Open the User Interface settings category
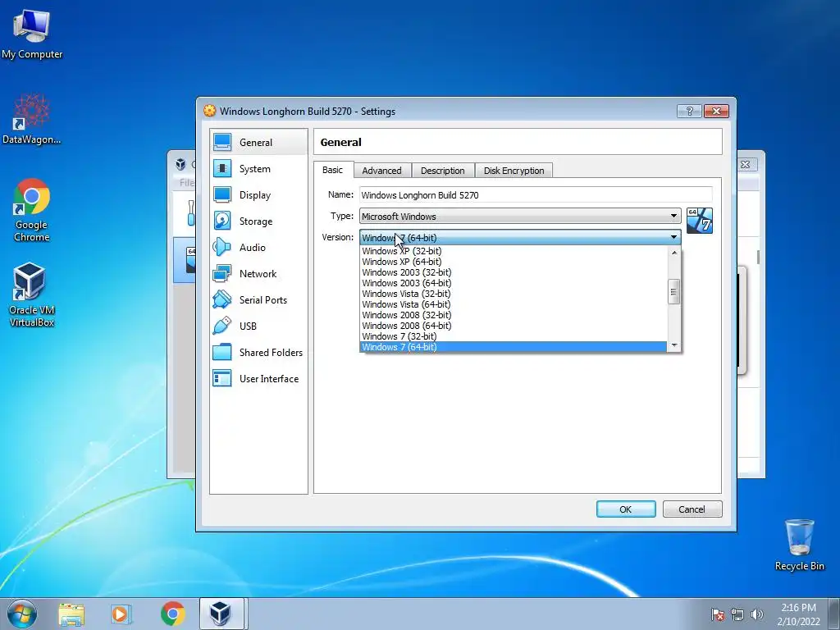840x630 pixels. click(258, 379)
